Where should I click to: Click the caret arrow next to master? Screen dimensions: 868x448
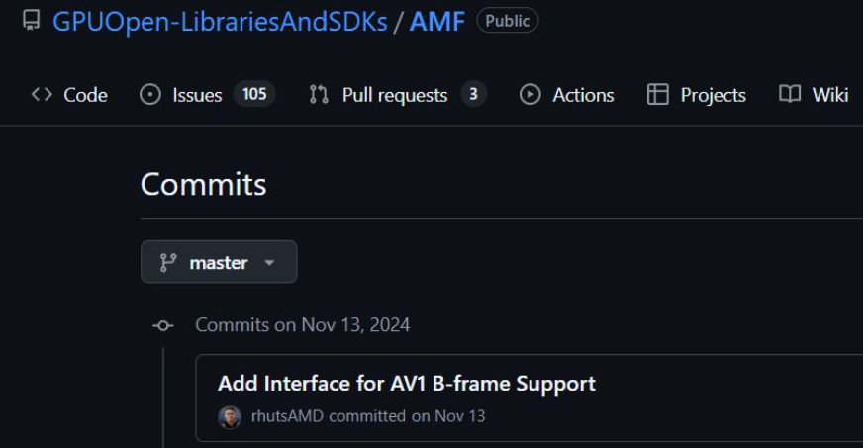[x=269, y=263]
